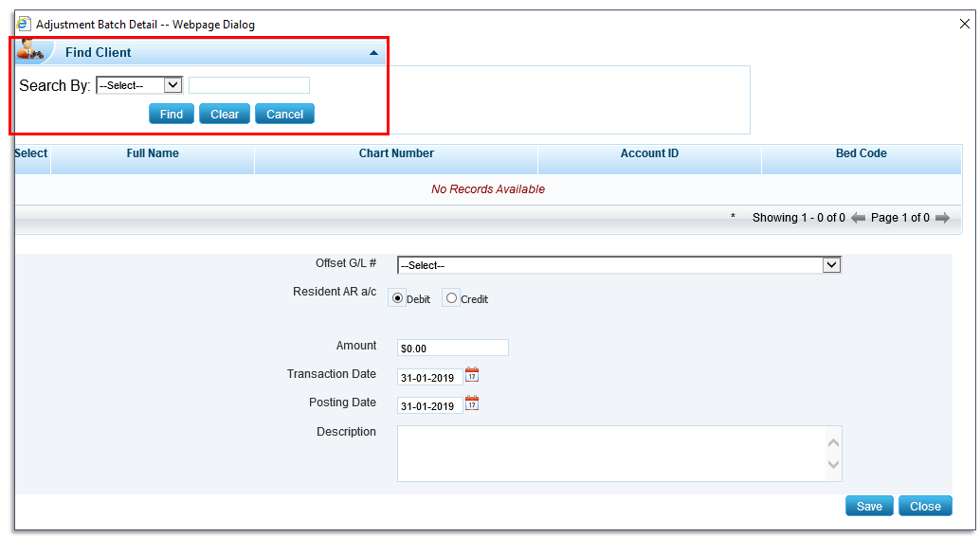The width and height of the screenshot is (980, 537).
Task: Open the Search By dropdown
Action: pos(139,85)
